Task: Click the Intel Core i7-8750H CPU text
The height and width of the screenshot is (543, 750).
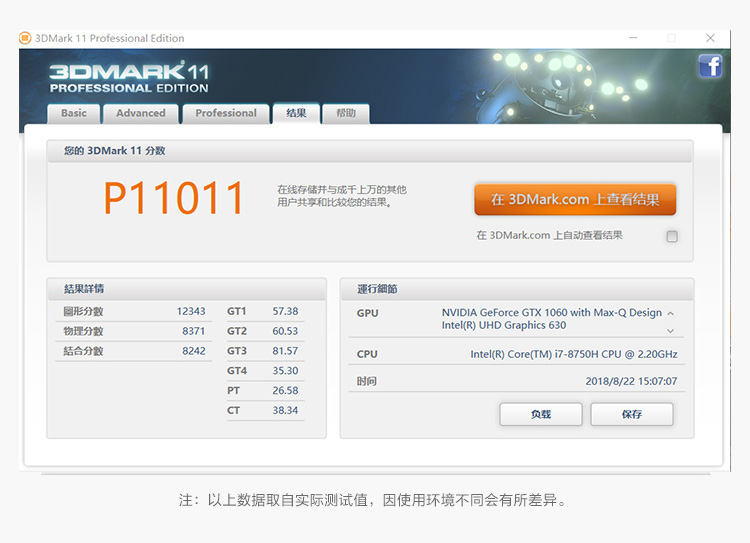Action: (x=574, y=355)
